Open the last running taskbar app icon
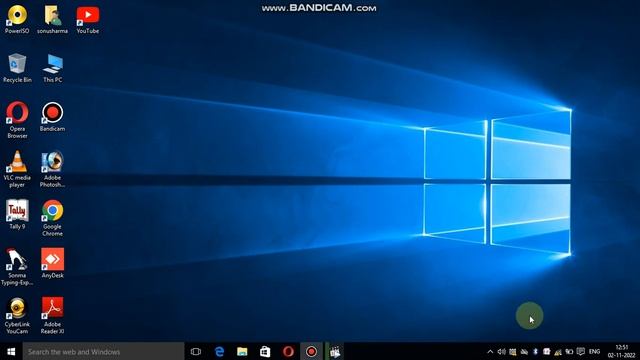 click(335, 351)
